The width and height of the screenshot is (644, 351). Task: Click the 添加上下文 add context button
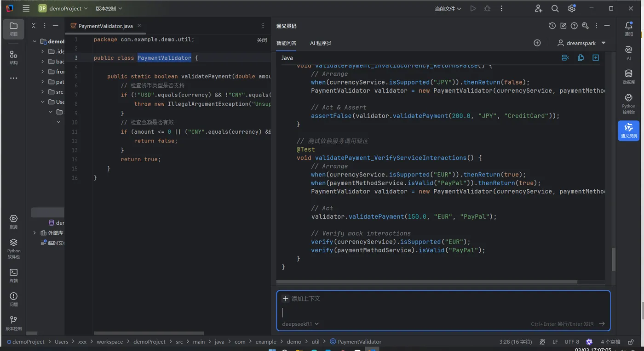click(x=301, y=299)
